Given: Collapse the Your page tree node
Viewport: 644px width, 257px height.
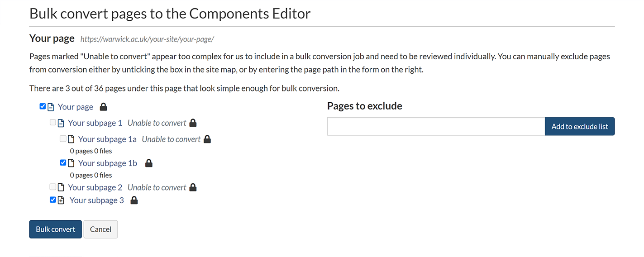Looking at the screenshot, I should (51, 107).
